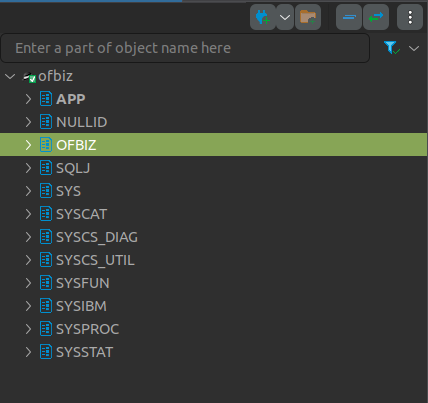
Task: Collapse the ofbiz connection node
Action: pos(10,76)
